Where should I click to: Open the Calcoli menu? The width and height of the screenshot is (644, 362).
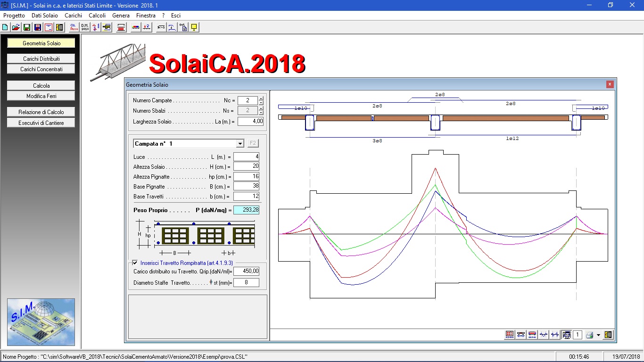[x=97, y=16]
